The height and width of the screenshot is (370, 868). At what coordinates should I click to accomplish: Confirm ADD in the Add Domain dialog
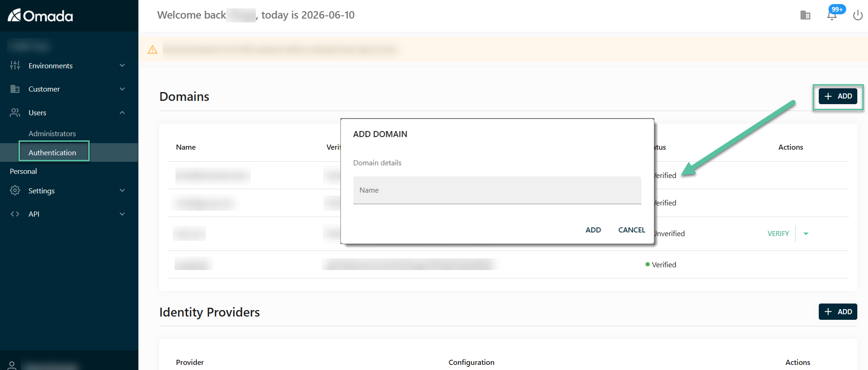tap(593, 230)
